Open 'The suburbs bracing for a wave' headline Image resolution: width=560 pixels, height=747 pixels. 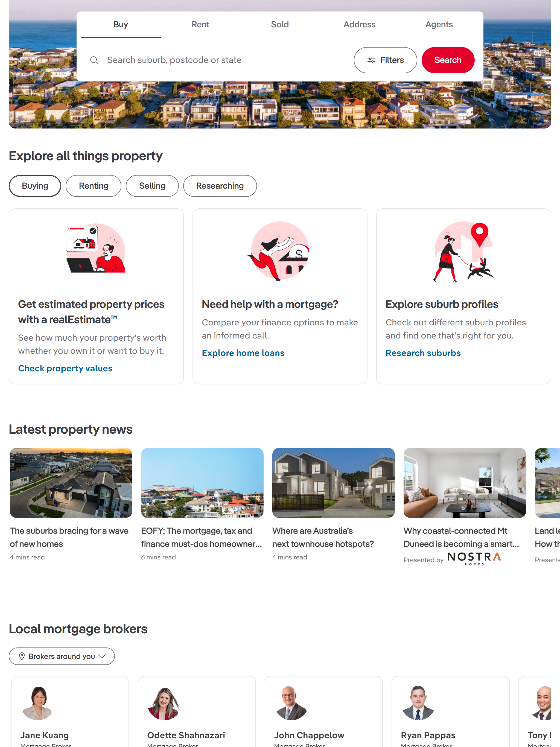point(69,537)
